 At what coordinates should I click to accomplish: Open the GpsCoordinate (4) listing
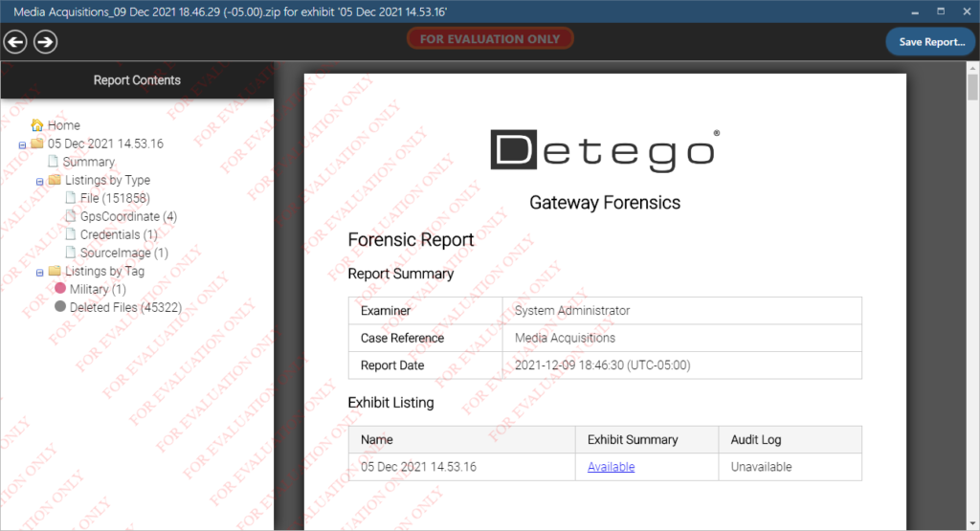[129, 216]
